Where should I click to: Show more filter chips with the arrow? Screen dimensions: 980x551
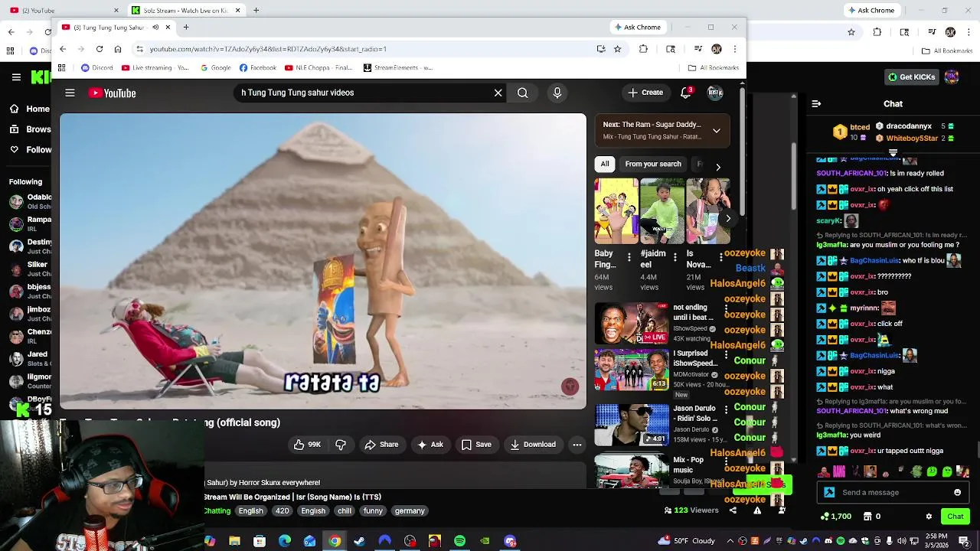click(718, 166)
